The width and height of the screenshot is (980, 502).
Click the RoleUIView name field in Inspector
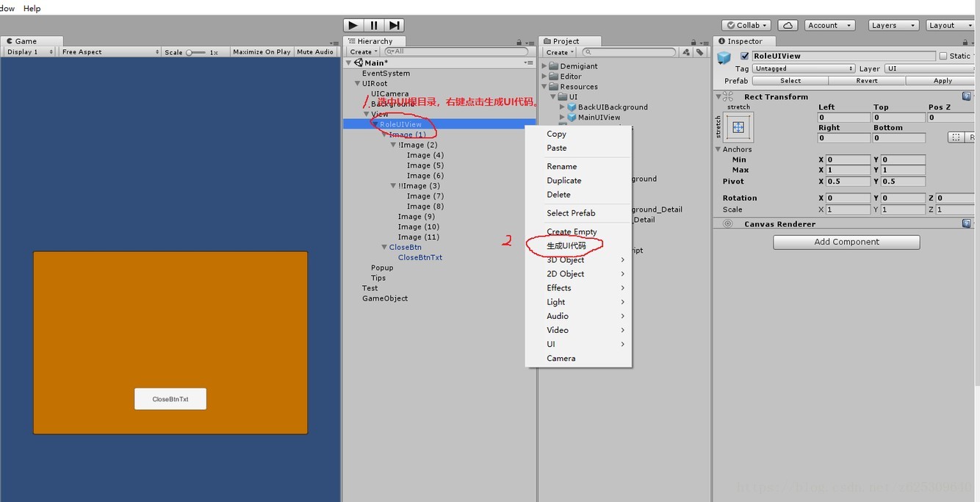click(843, 56)
